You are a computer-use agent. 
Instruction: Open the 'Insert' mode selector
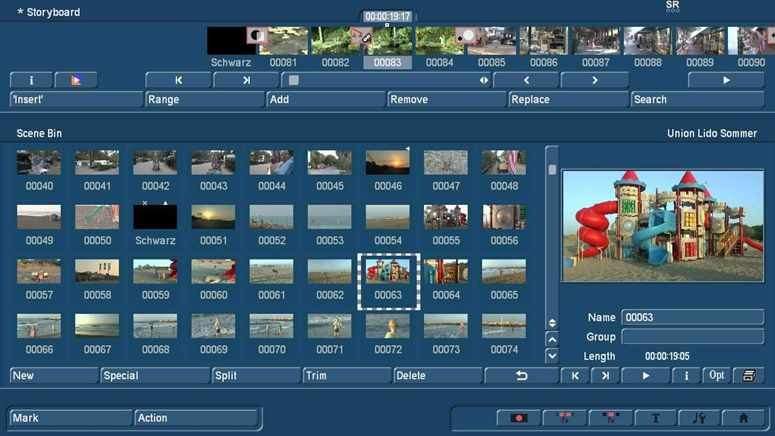76,100
